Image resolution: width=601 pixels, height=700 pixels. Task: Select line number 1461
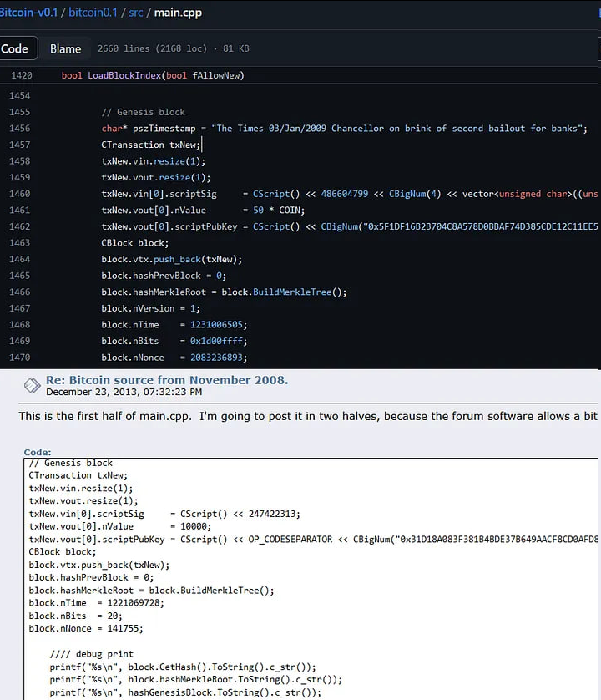20,211
